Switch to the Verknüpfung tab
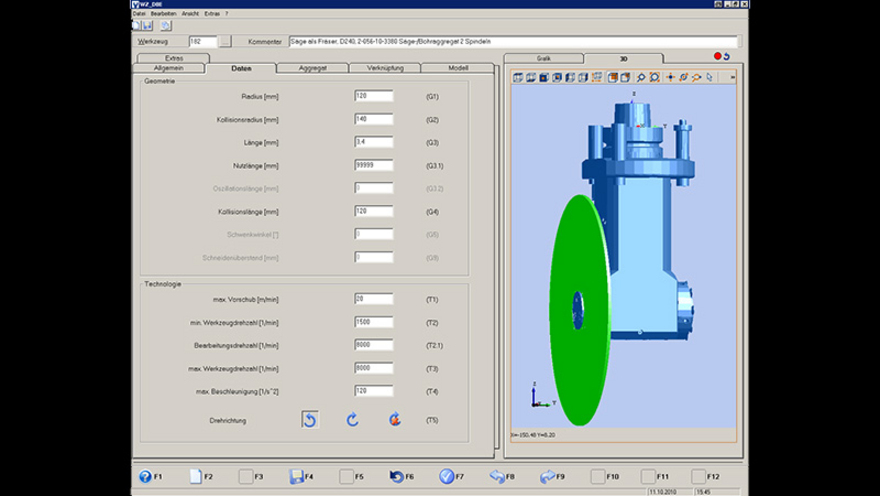880x496 pixels. point(385,68)
